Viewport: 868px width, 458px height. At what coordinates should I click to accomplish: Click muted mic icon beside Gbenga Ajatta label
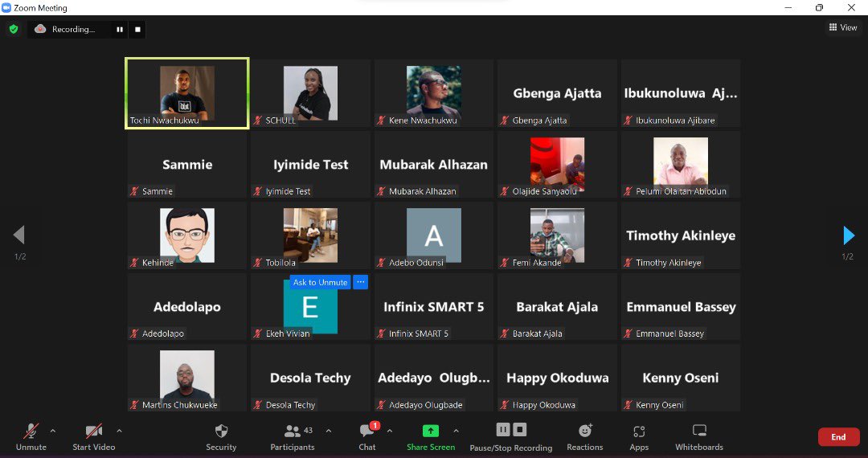[x=504, y=120]
